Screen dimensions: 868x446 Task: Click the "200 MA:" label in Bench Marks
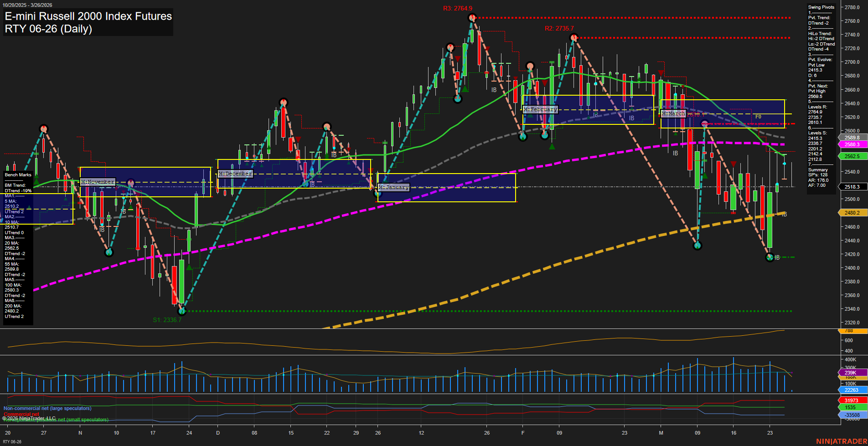click(13, 306)
